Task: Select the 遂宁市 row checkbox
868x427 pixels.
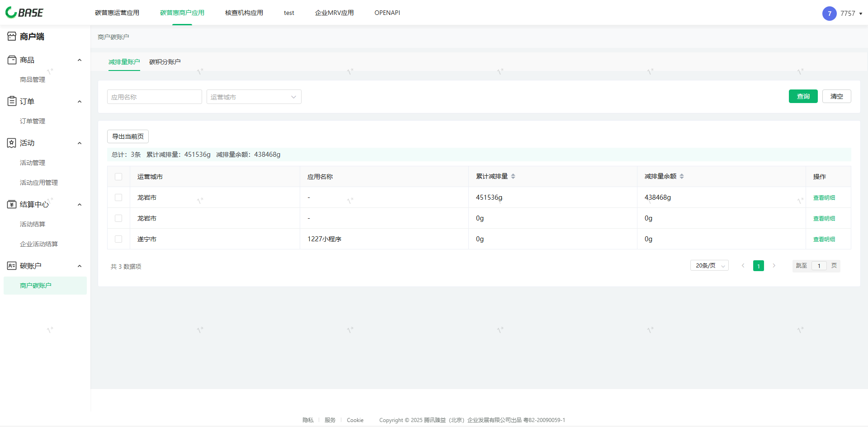Action: [118, 239]
